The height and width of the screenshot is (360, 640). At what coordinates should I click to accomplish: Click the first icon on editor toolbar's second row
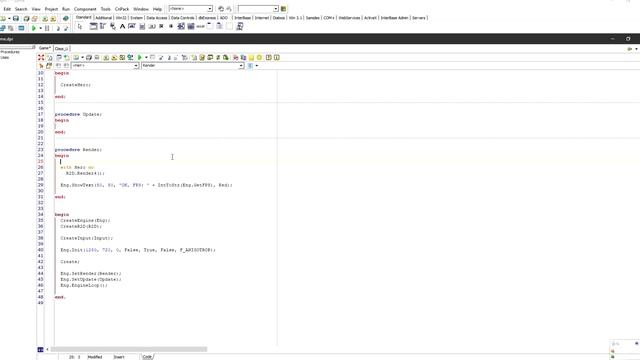(x=41, y=66)
